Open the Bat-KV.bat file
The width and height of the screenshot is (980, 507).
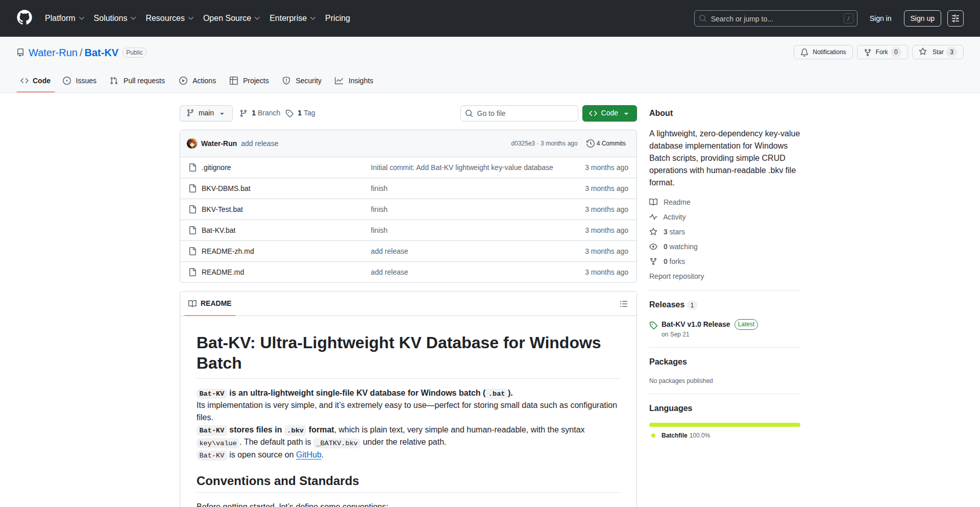[x=218, y=230]
